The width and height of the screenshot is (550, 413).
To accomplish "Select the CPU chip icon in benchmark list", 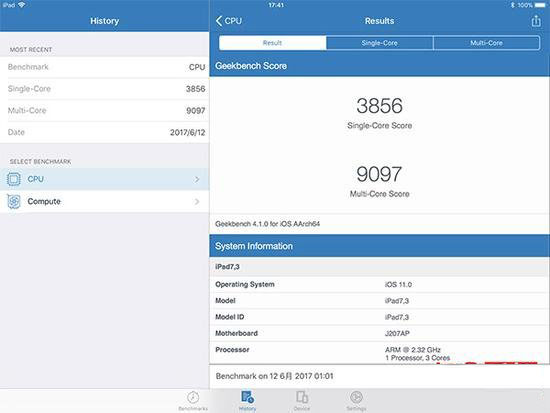I will 14,179.
